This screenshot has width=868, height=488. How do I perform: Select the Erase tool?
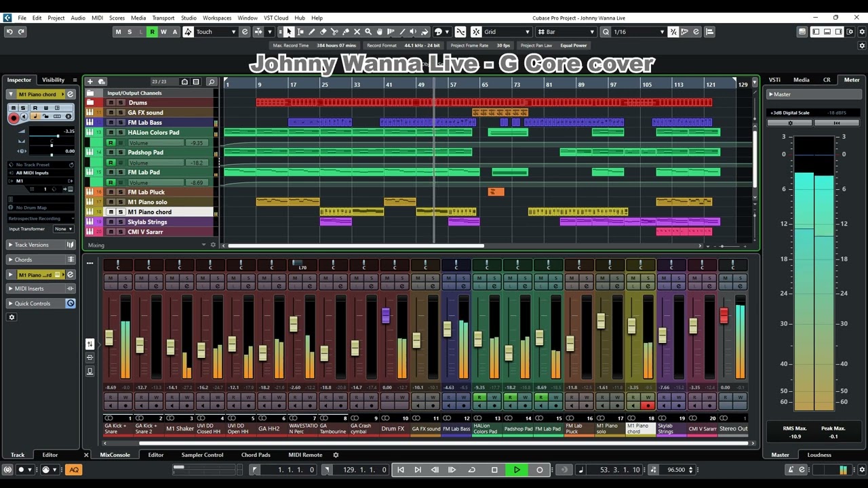tap(323, 32)
